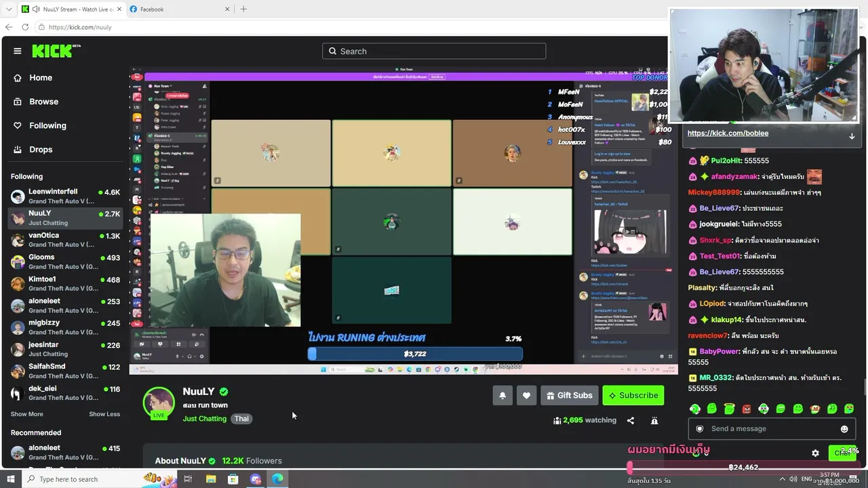The image size is (868, 488).
Task: Mute the NuuLY Stream tab audio
Action: [35, 9]
